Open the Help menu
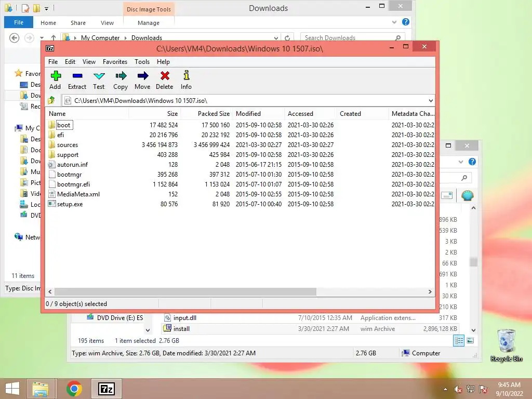 click(x=163, y=62)
